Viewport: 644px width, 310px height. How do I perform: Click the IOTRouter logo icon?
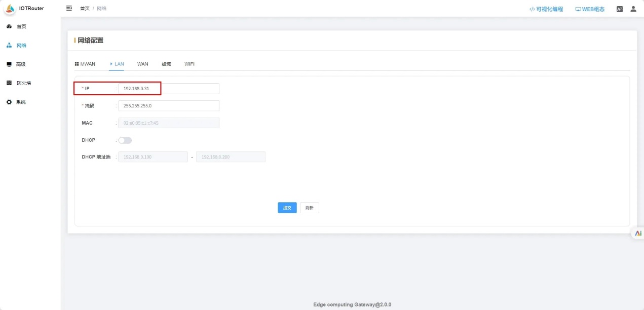(x=10, y=9)
